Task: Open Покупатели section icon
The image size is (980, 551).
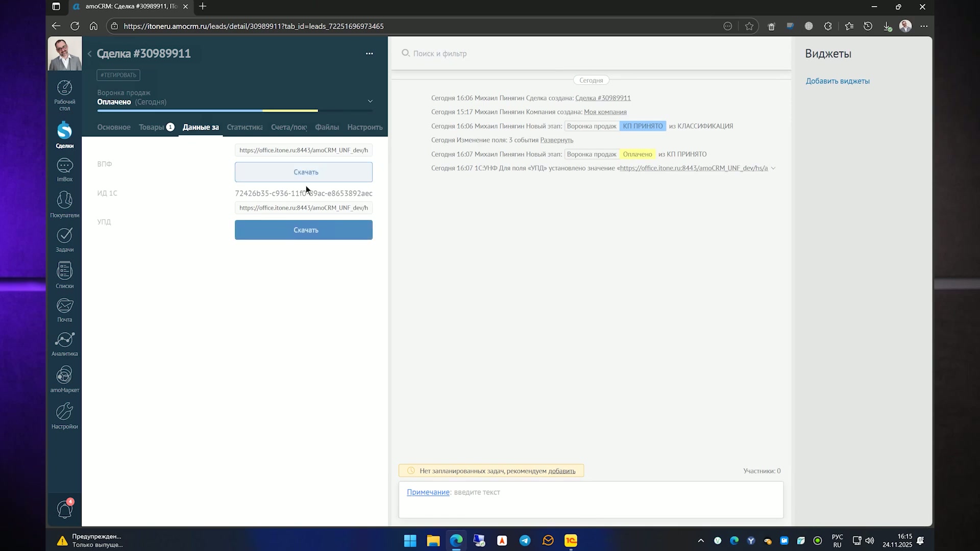Action: tap(64, 205)
